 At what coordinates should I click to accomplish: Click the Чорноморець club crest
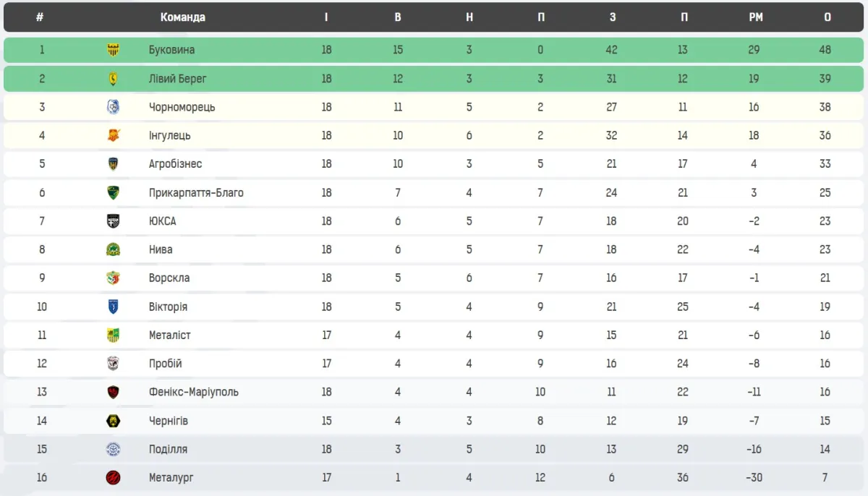pyautogui.click(x=113, y=107)
